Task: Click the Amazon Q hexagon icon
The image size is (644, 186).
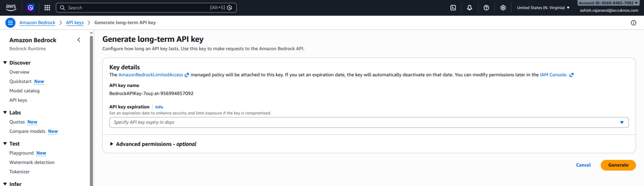Action: point(31,8)
